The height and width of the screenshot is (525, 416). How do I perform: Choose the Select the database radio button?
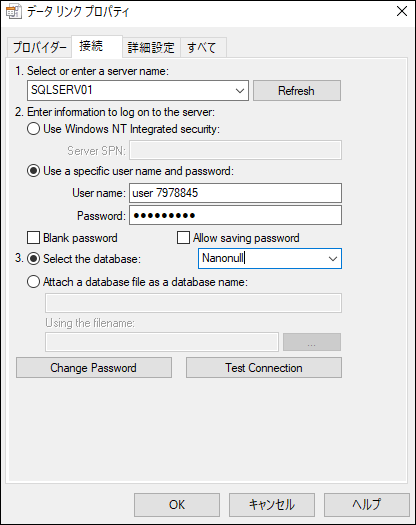click(33, 259)
